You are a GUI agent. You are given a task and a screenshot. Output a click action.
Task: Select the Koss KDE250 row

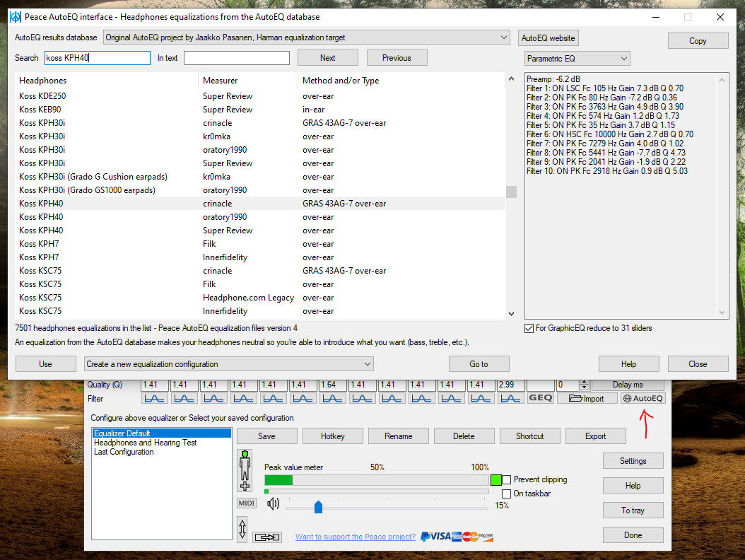click(x=262, y=96)
